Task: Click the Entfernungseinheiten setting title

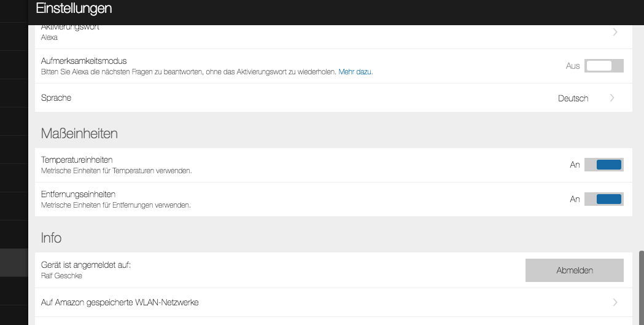Action: (x=78, y=194)
